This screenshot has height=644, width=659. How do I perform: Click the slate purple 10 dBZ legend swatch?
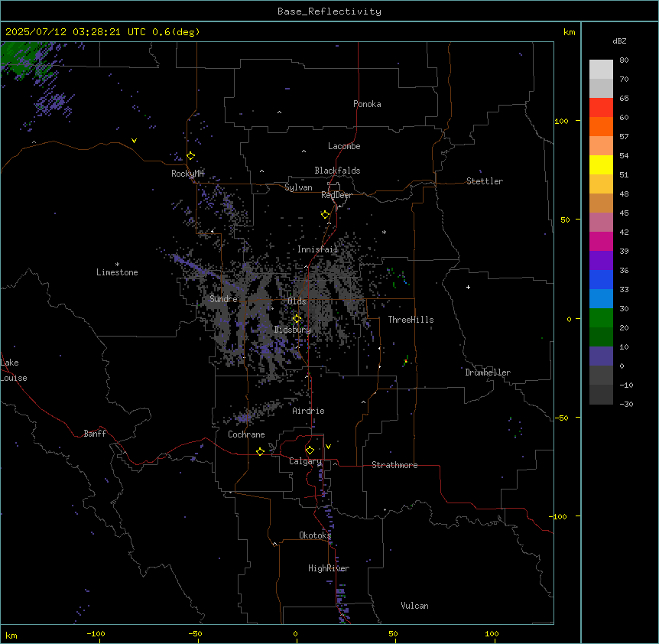click(601, 356)
